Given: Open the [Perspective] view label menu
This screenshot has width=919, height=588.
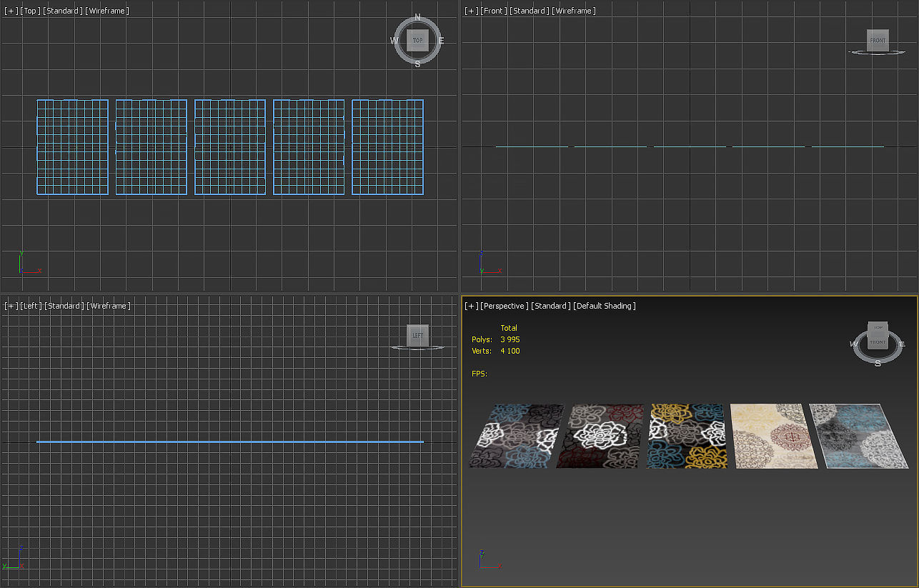Looking at the screenshot, I should click(505, 306).
